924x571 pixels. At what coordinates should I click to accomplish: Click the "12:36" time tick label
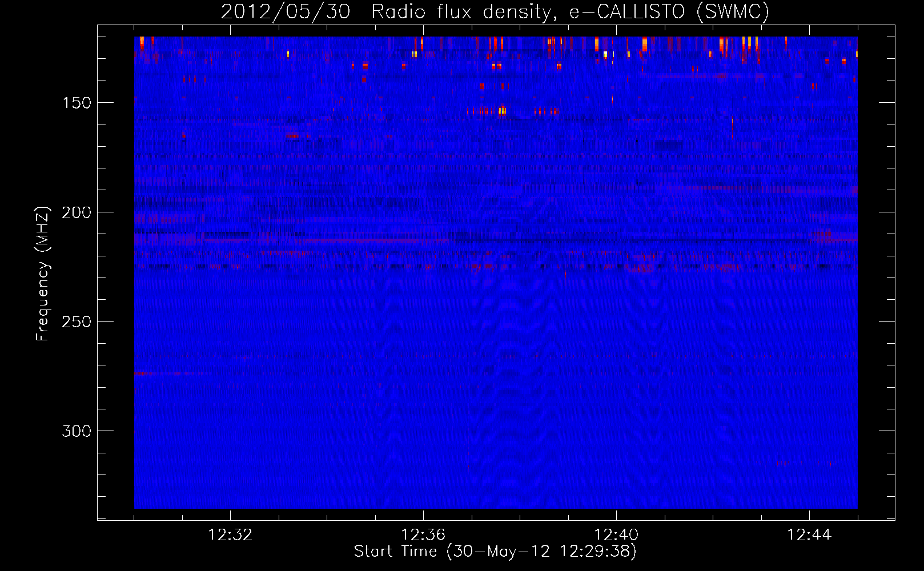click(x=423, y=534)
